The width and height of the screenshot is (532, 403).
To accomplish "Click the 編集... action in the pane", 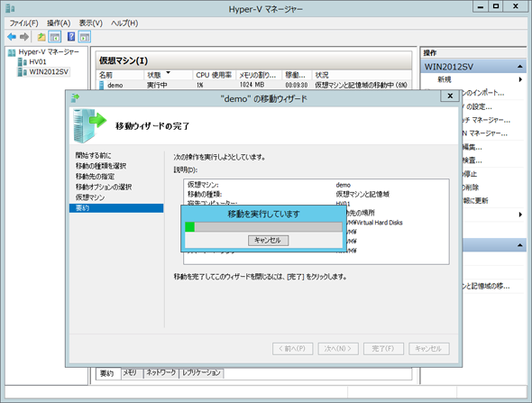I will pyautogui.click(x=472, y=147).
